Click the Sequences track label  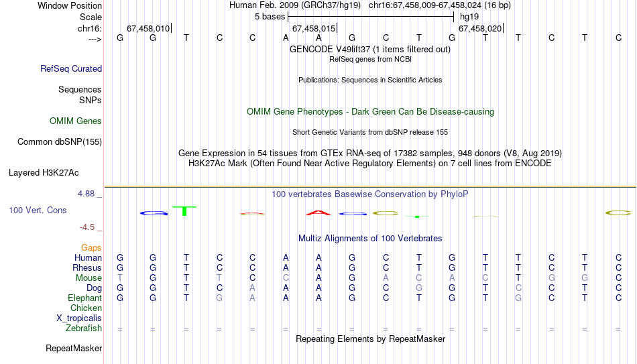[80, 89]
